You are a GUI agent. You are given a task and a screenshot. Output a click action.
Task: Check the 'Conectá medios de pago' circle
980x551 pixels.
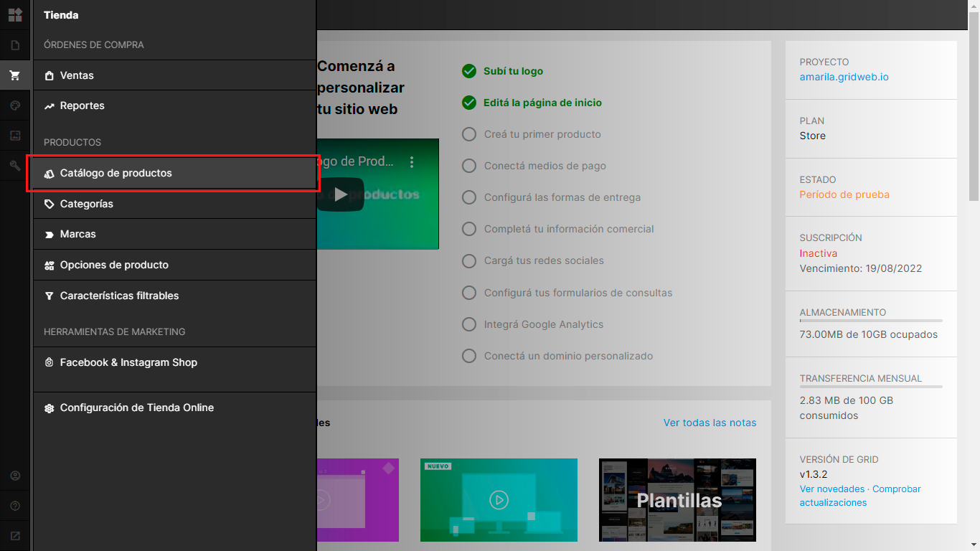(469, 166)
